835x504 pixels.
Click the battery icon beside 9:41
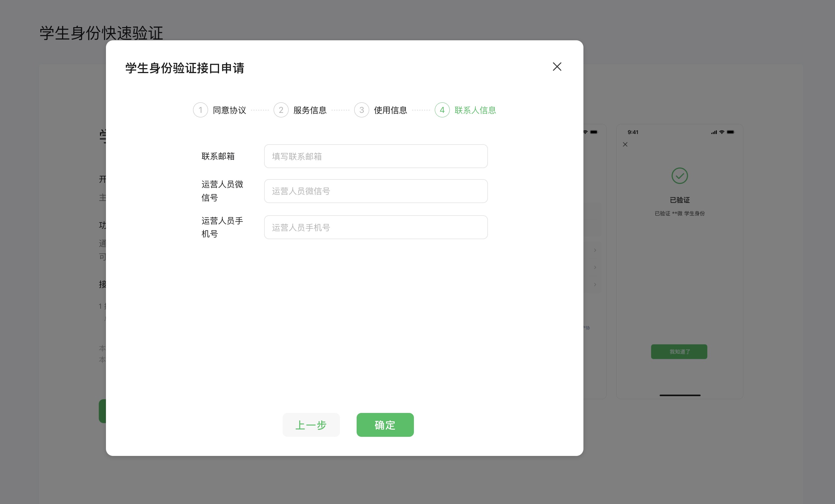click(x=730, y=132)
